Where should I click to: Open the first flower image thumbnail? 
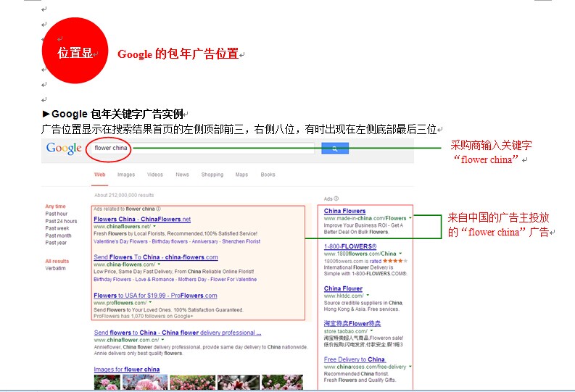point(107,382)
